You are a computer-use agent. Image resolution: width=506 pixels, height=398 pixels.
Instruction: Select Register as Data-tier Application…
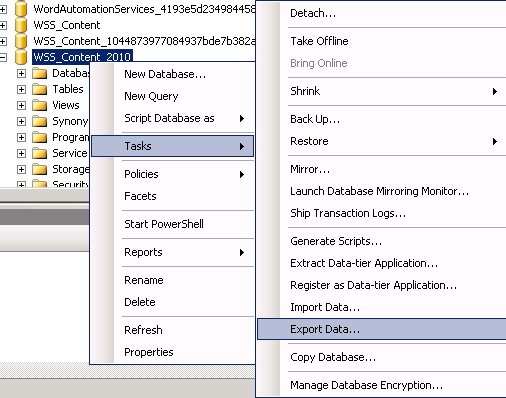382,285
